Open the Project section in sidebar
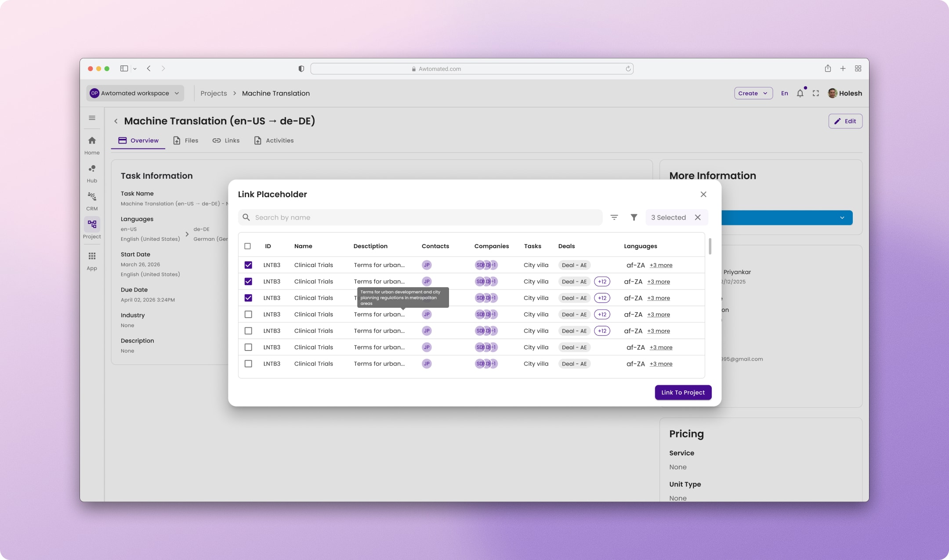Screen dimensions: 949x560 [92, 228]
